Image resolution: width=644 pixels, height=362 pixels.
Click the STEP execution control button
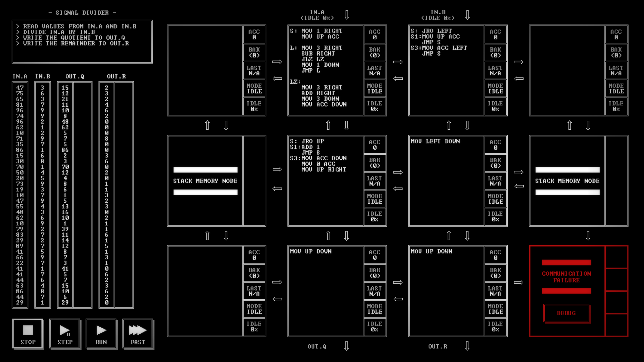point(64,334)
